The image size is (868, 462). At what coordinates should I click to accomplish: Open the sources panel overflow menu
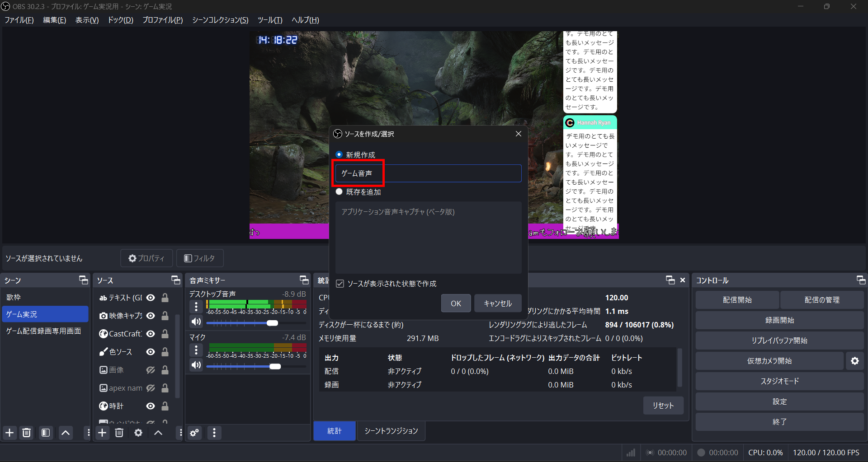[180, 433]
